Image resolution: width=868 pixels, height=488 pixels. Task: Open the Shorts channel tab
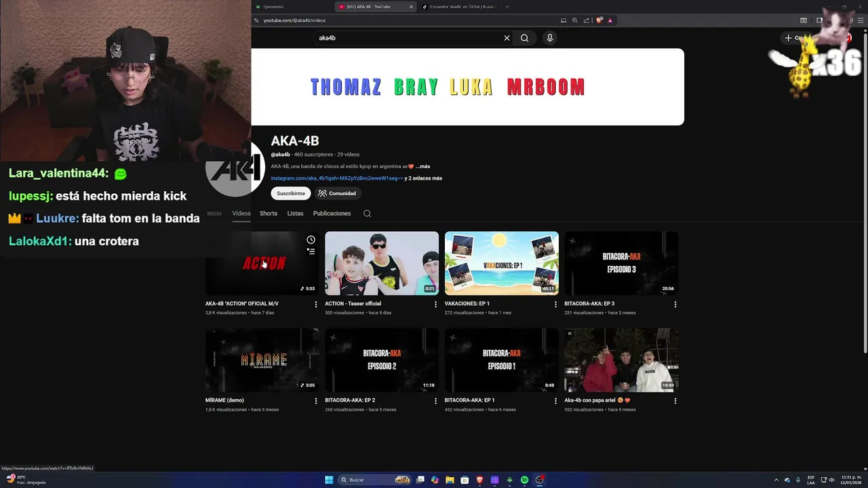tap(269, 213)
